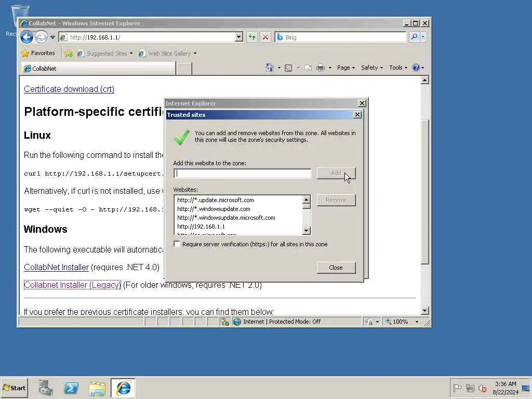This screenshot has width=532, height=399.
Task: Click Internet Protected Mode Off zone status
Action: (282, 322)
